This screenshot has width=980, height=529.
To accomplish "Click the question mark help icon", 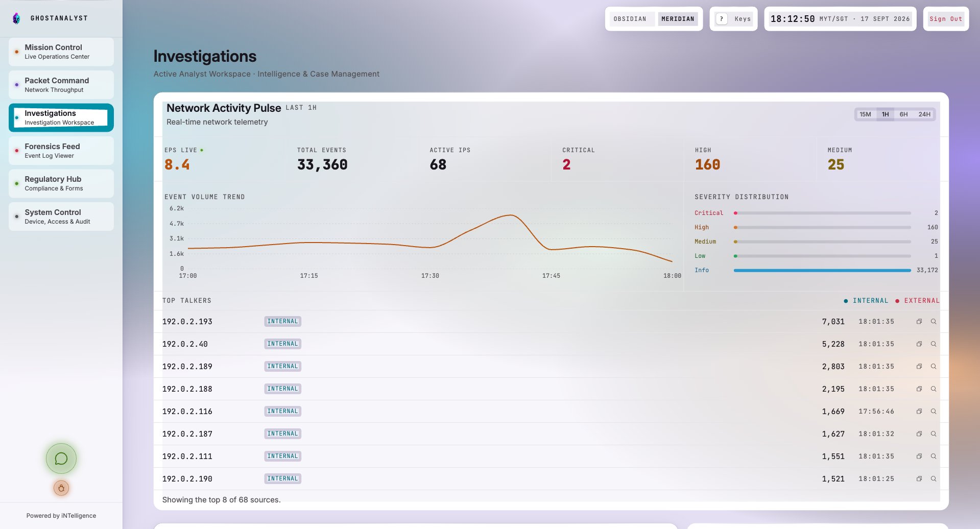I will point(722,19).
